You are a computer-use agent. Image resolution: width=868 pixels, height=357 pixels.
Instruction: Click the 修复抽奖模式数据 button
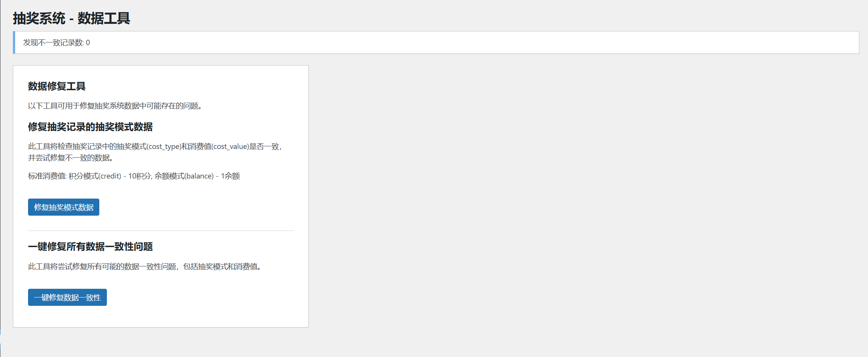pos(64,207)
